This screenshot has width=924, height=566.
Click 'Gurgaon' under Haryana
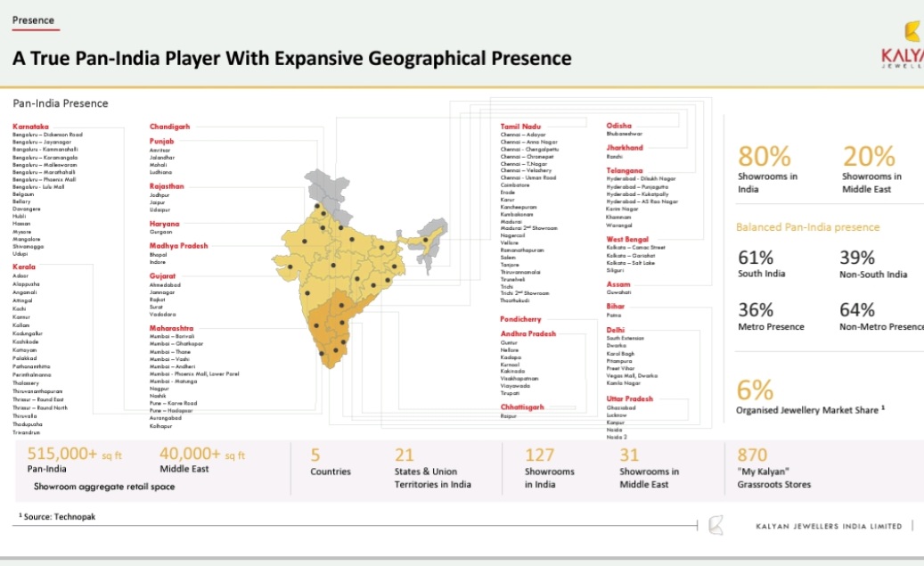[161, 233]
